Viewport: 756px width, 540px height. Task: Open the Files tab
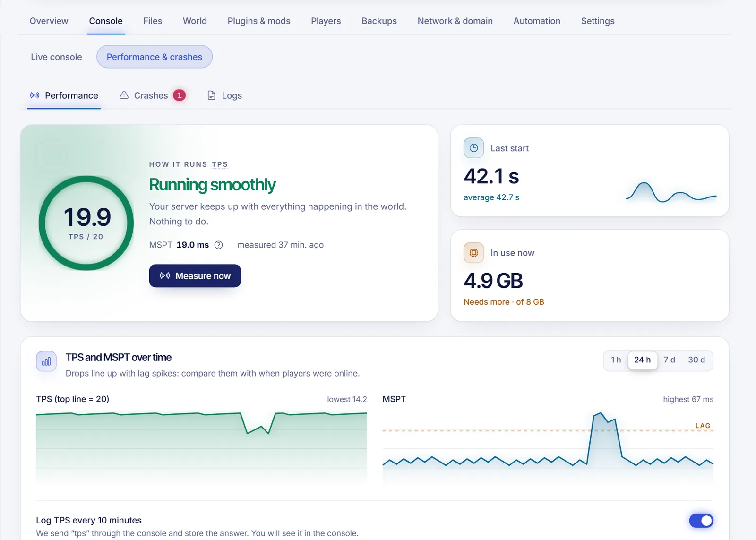coord(153,21)
